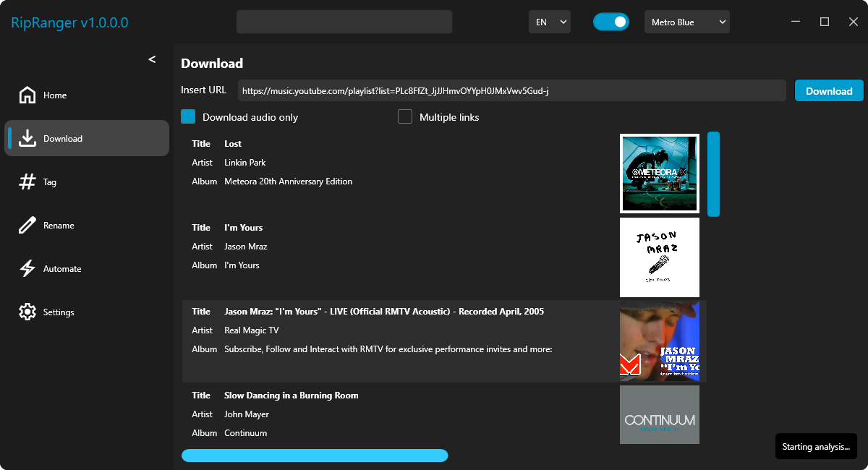Click the Download page heading
The width and height of the screenshot is (868, 470).
[x=212, y=64]
